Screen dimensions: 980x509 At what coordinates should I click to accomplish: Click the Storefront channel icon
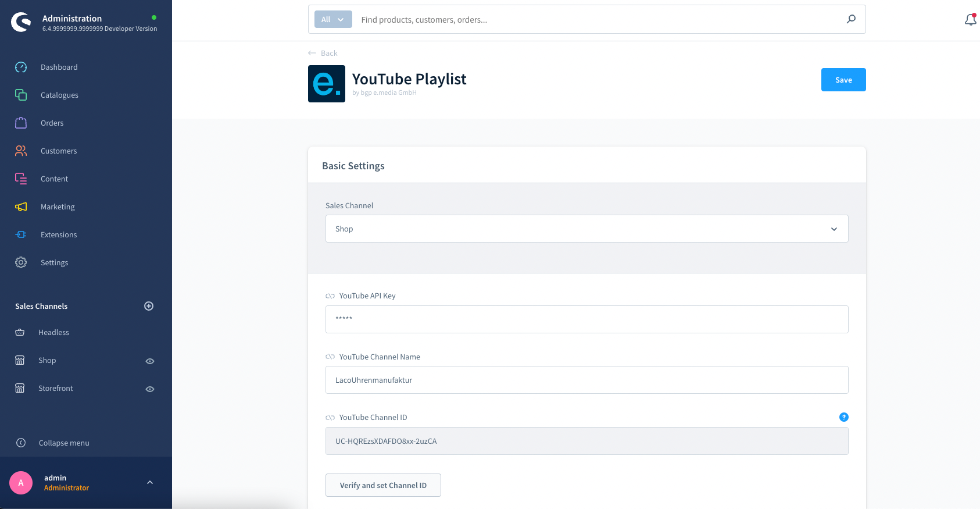(20, 388)
